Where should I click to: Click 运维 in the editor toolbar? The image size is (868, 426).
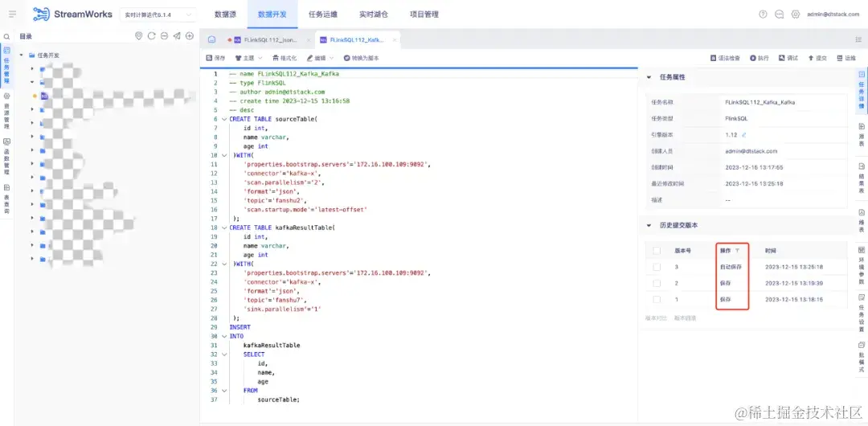click(x=846, y=58)
